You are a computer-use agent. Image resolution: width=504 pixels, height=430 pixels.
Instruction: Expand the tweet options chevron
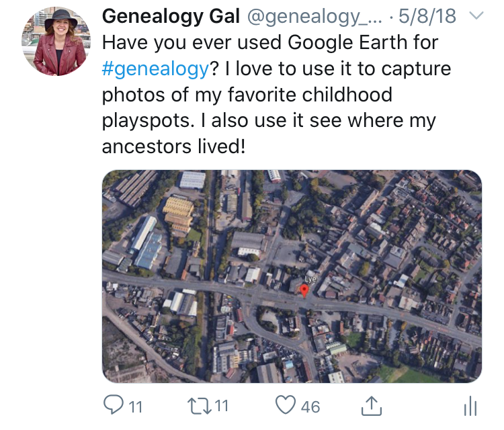476,15
